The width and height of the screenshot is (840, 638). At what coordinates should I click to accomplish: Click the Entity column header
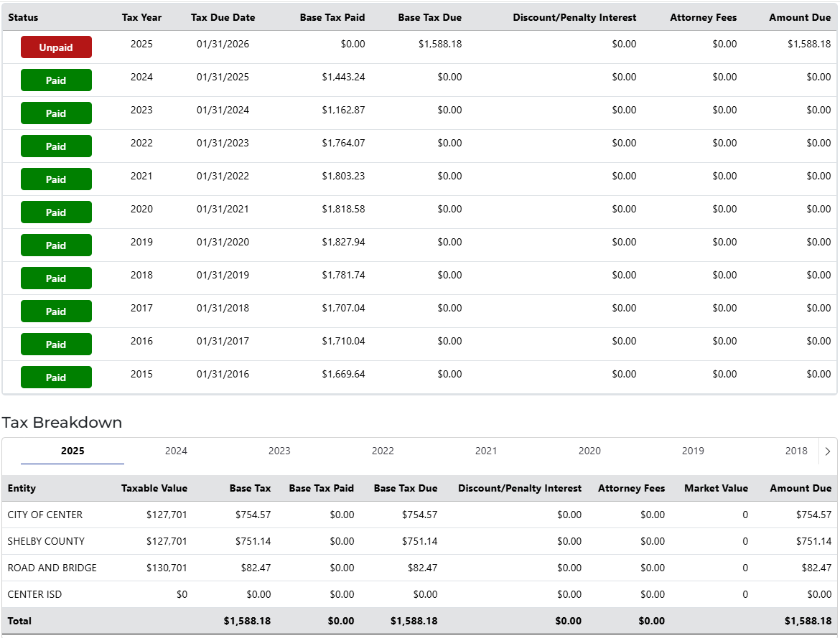22,488
